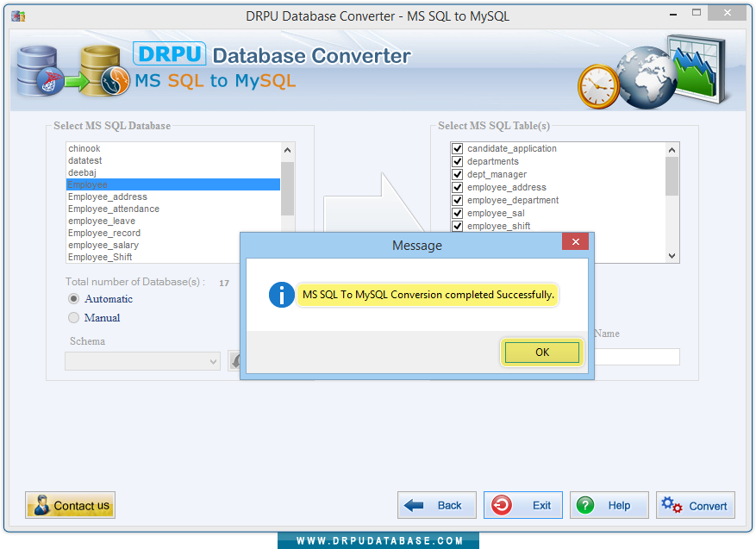Click the database list scrollbar thumb
This screenshot has width=756, height=549.
[287, 189]
